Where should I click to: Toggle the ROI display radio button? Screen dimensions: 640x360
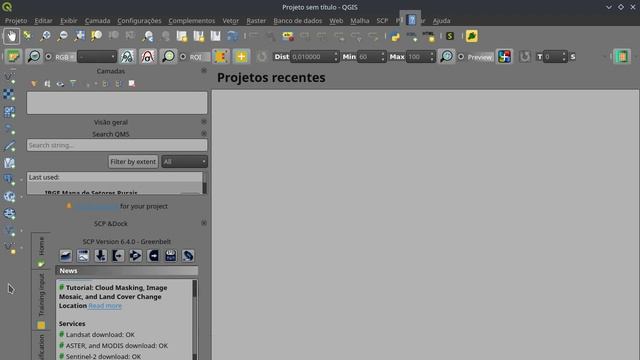click(x=183, y=57)
